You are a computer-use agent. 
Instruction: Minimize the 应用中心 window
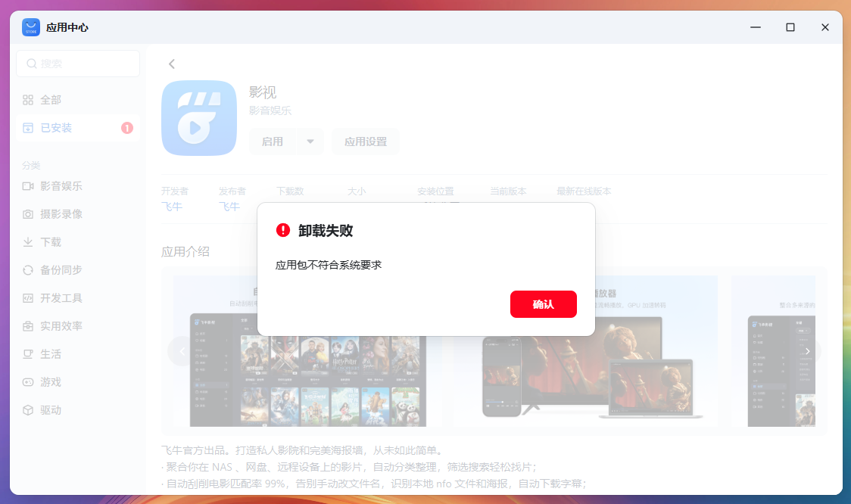(x=756, y=27)
